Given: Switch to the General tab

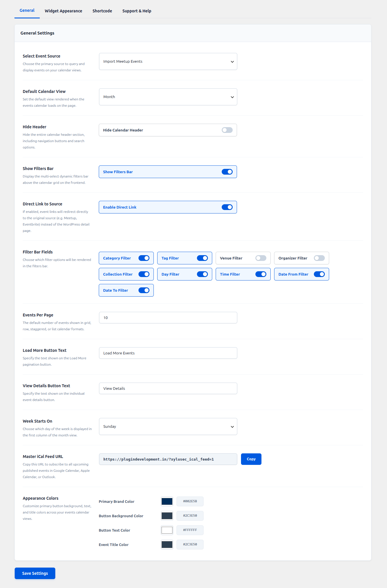Looking at the screenshot, I should tap(27, 11).
